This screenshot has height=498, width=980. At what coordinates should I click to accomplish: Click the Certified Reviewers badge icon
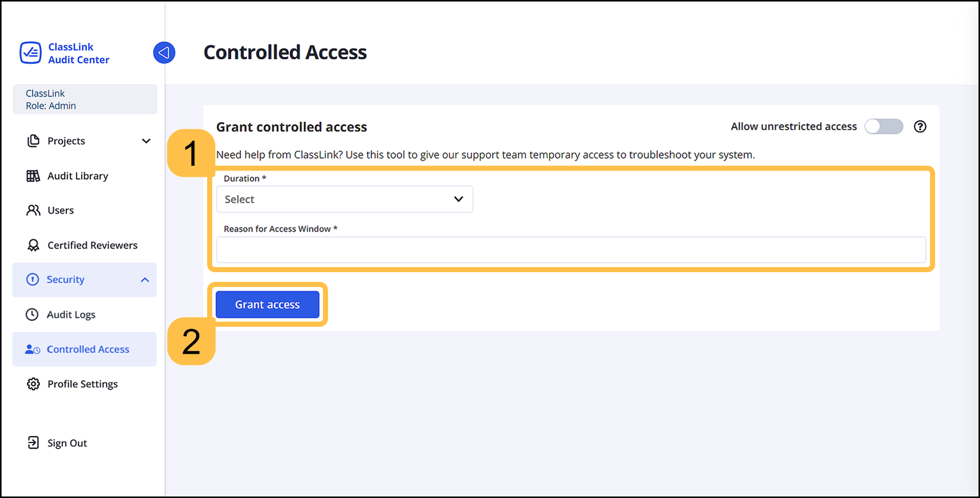pos(33,245)
